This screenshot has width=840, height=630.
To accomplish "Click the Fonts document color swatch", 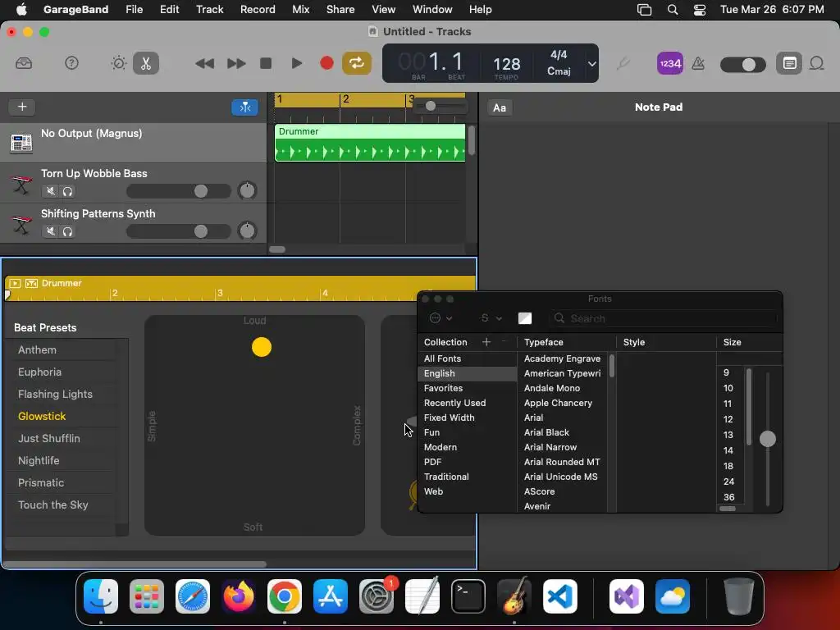I will tap(525, 318).
